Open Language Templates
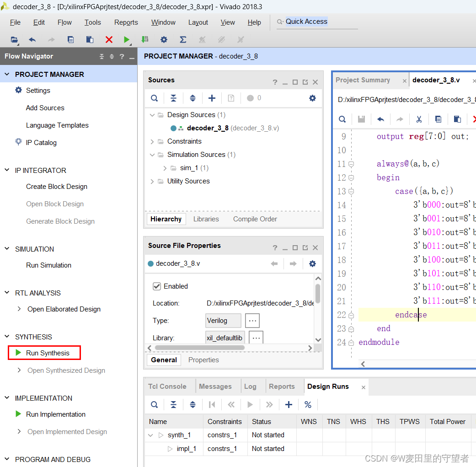Screen dimensions: 476x467 coord(57,125)
